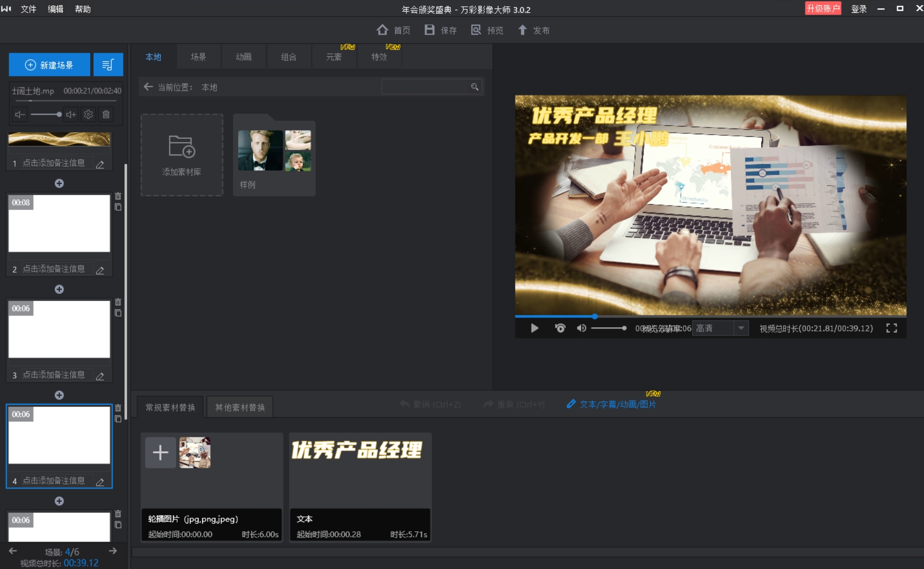Edit note for scene 2
Screen dimensions: 924x569
tap(100, 270)
